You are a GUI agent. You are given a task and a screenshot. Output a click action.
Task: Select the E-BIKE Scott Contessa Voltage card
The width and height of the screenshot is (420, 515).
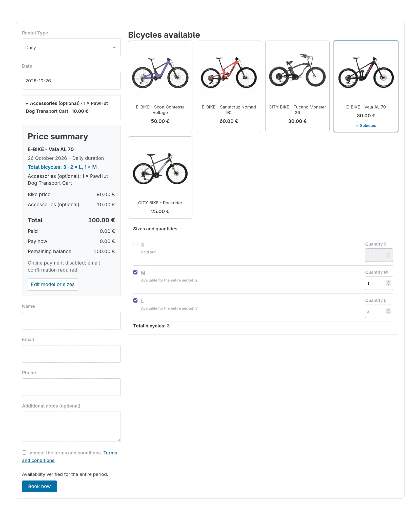160,86
